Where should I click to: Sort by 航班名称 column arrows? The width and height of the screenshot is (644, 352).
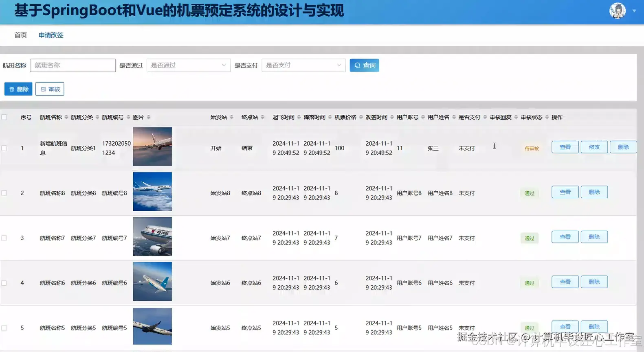coord(66,117)
